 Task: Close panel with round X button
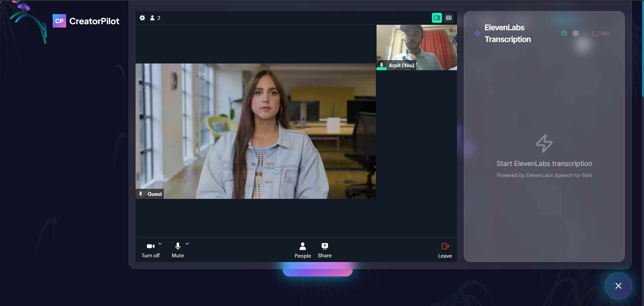[x=618, y=286]
